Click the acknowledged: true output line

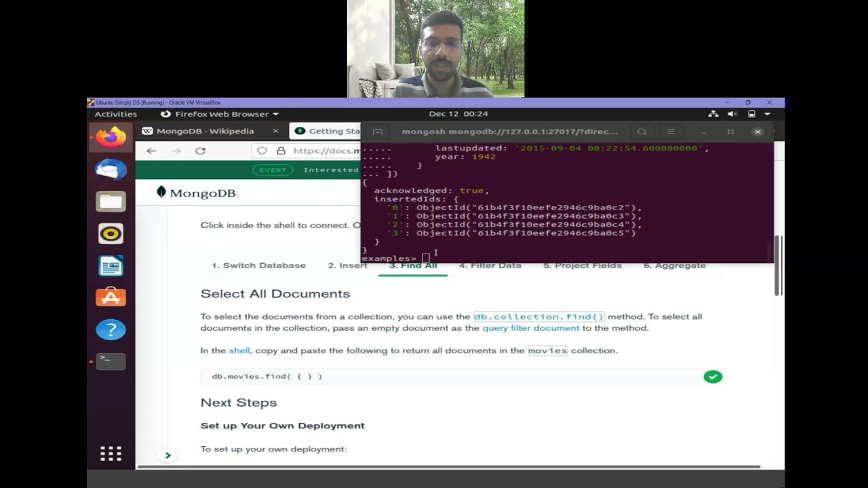pyautogui.click(x=431, y=190)
